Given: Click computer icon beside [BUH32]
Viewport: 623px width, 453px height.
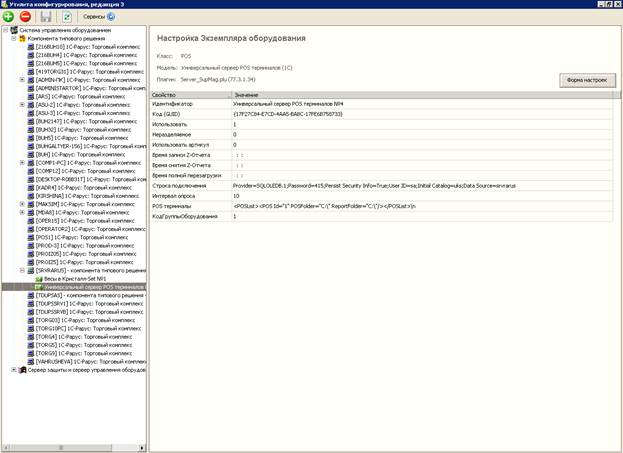Looking at the screenshot, I should point(31,130).
